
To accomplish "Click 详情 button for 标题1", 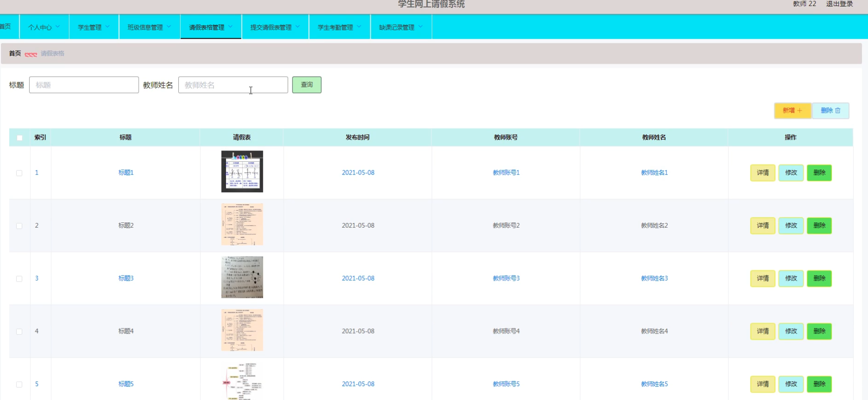I will coord(763,173).
